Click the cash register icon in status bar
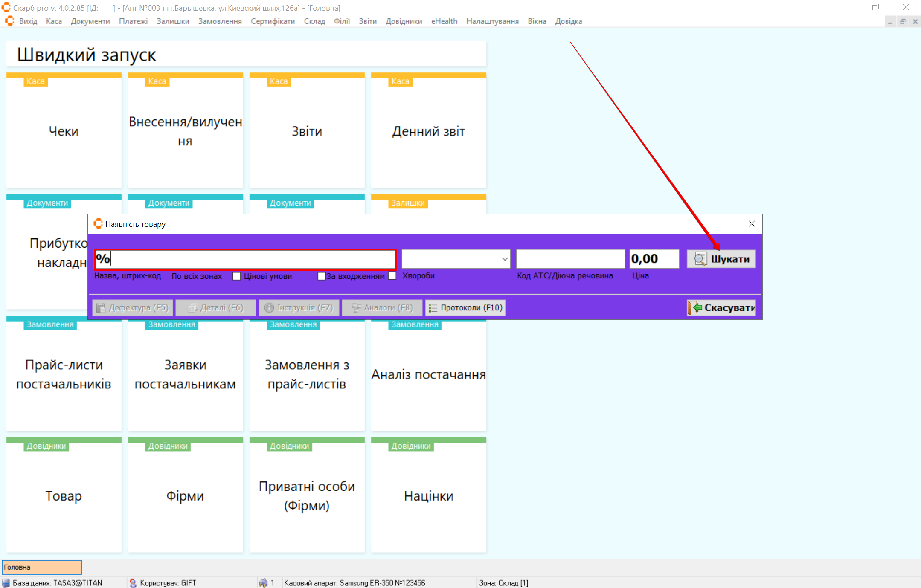This screenshot has width=921, height=588. (x=263, y=583)
